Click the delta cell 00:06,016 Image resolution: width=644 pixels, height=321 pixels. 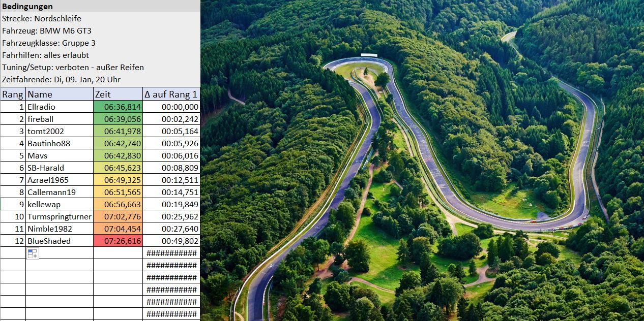click(171, 155)
